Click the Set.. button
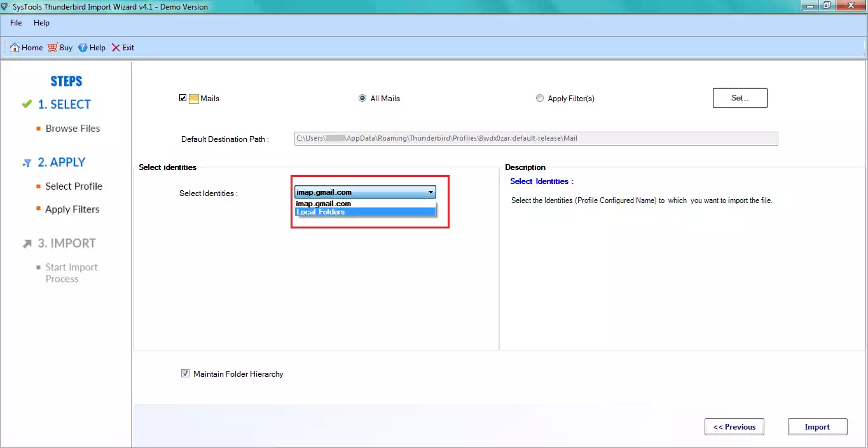This screenshot has height=448, width=868. [x=740, y=98]
